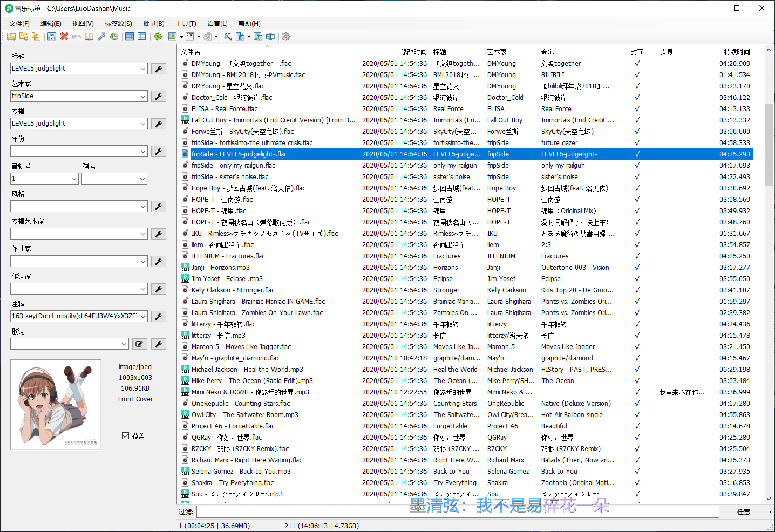The height and width of the screenshot is (532, 775).
Task: Click the filled blue grid icon
Action: pyautogui.click(x=129, y=37)
